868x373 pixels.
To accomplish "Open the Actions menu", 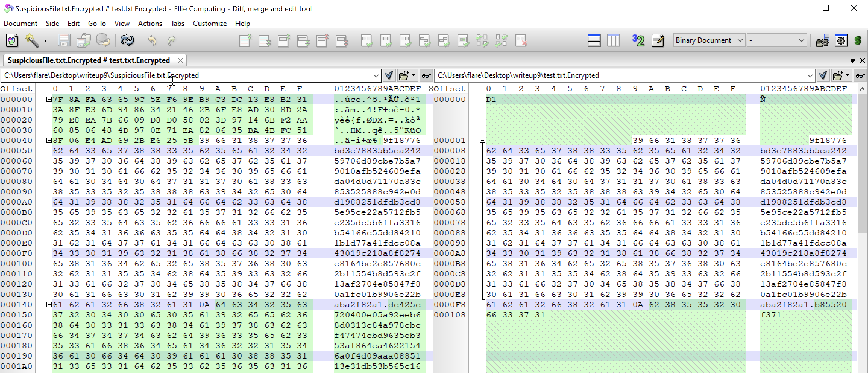I will coord(150,23).
